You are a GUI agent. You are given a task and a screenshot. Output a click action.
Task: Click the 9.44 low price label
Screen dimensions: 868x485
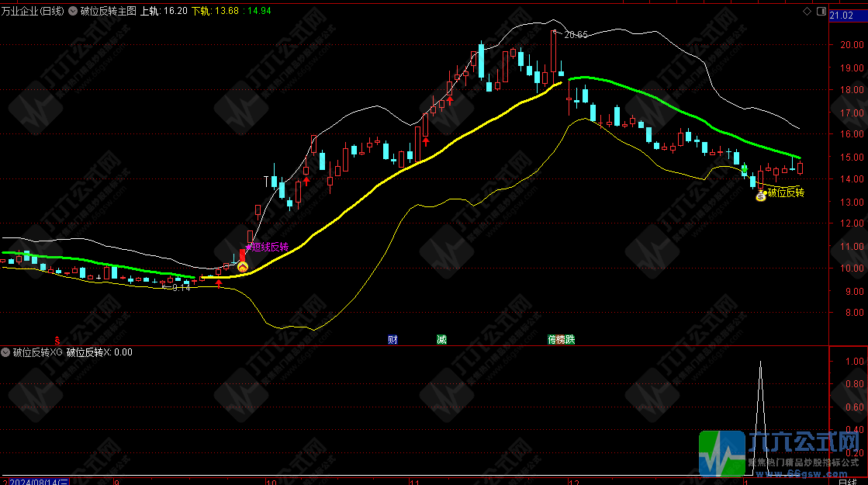click(180, 287)
